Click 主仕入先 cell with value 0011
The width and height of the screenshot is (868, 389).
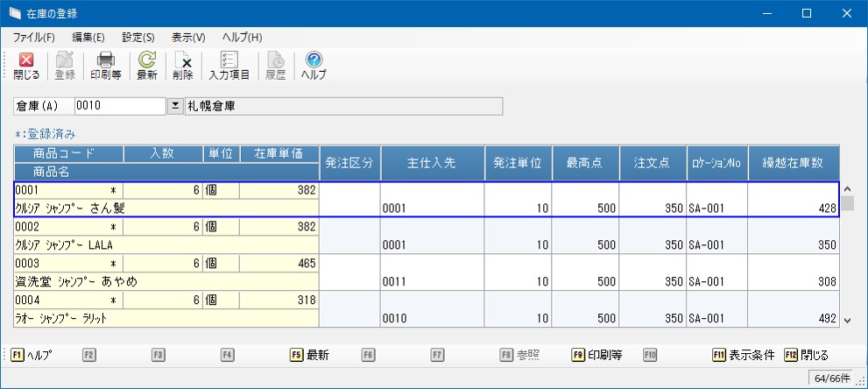[433, 272]
